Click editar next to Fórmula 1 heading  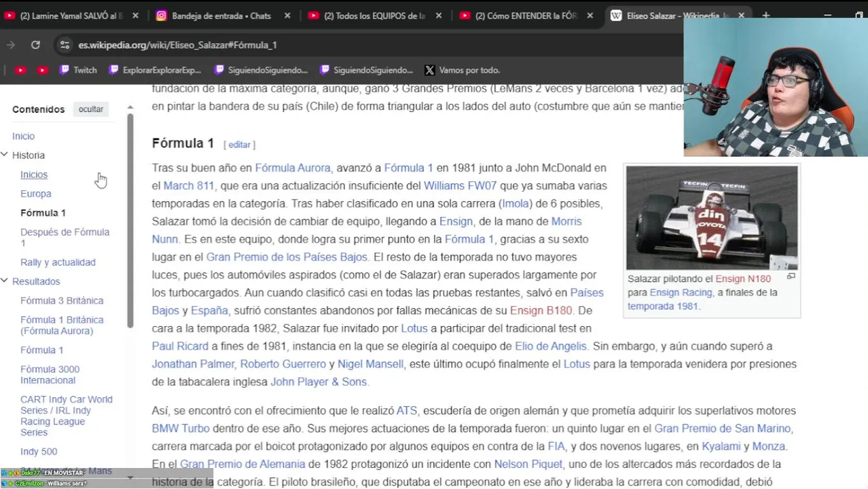239,145
